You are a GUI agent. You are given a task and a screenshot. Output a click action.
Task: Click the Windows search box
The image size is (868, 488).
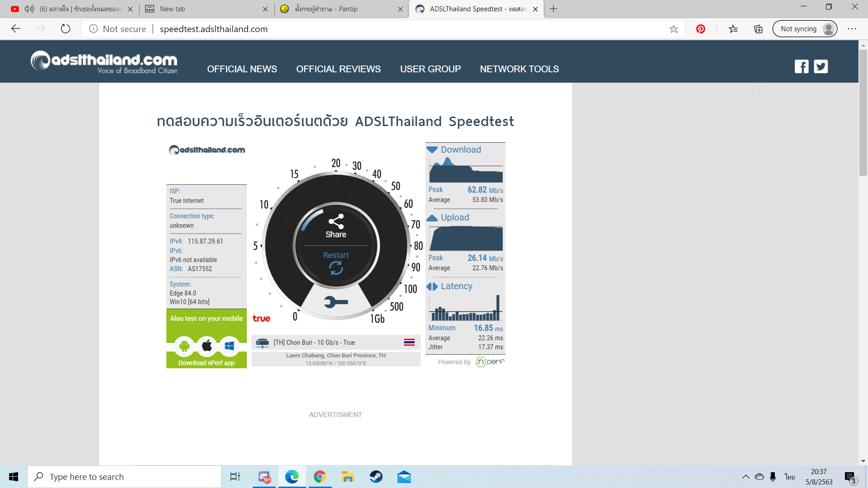pyautogui.click(x=124, y=477)
